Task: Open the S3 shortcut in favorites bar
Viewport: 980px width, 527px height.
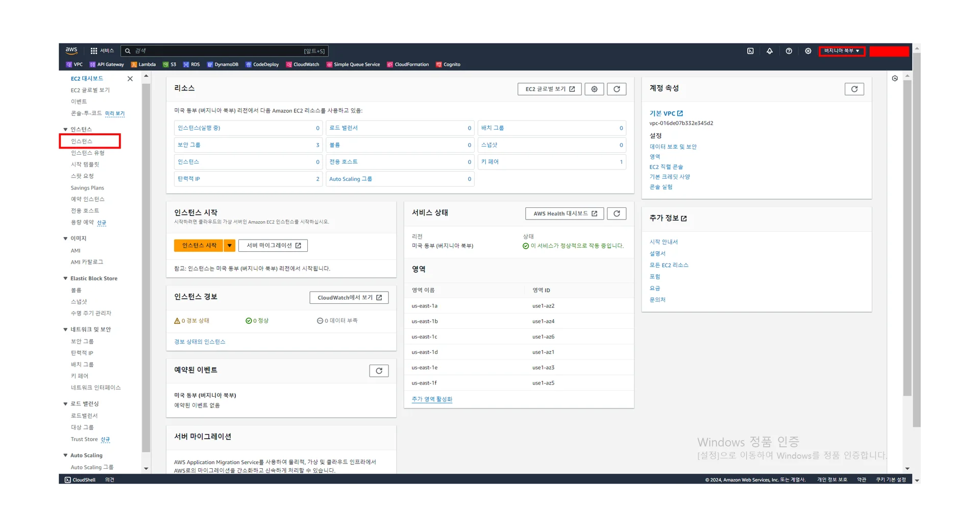Action: pos(169,65)
